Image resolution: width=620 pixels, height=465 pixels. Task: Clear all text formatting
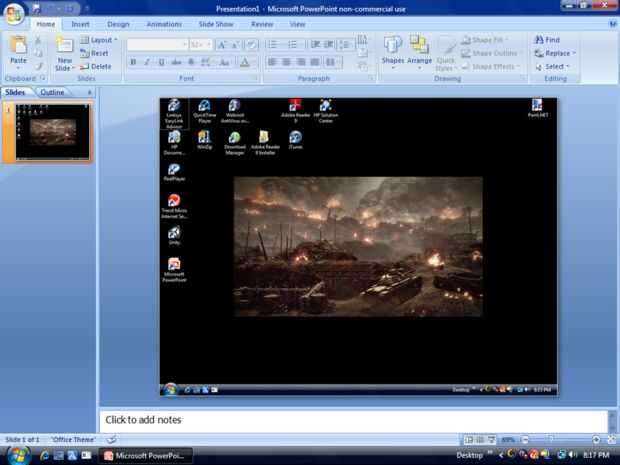coord(251,45)
